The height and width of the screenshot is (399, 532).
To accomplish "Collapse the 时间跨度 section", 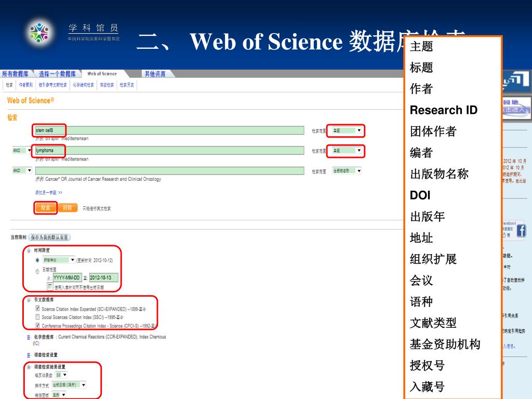I will (29, 251).
